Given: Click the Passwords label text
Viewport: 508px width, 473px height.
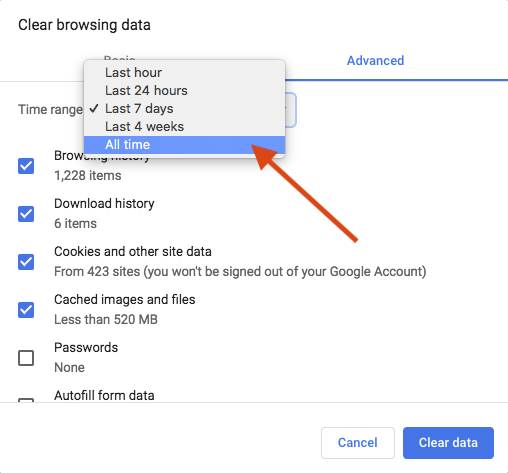Looking at the screenshot, I should pos(86,348).
